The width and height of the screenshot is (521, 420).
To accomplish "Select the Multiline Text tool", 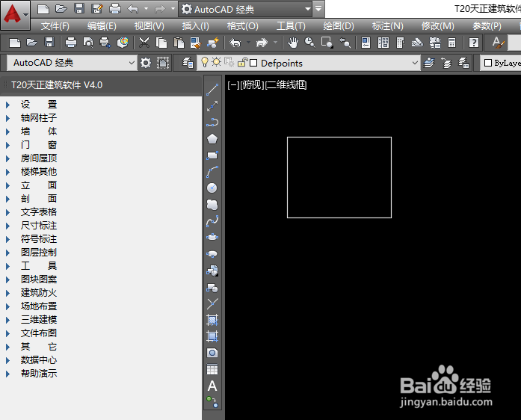I will click(x=212, y=386).
